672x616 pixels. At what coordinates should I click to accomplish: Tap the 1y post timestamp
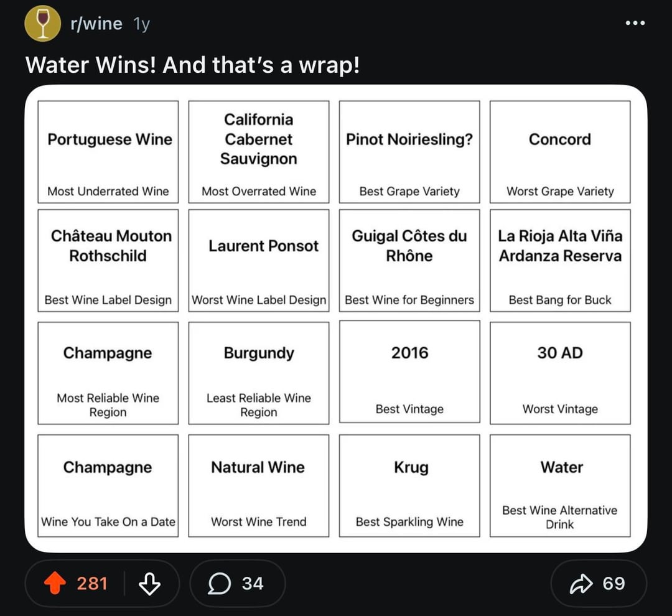(141, 24)
